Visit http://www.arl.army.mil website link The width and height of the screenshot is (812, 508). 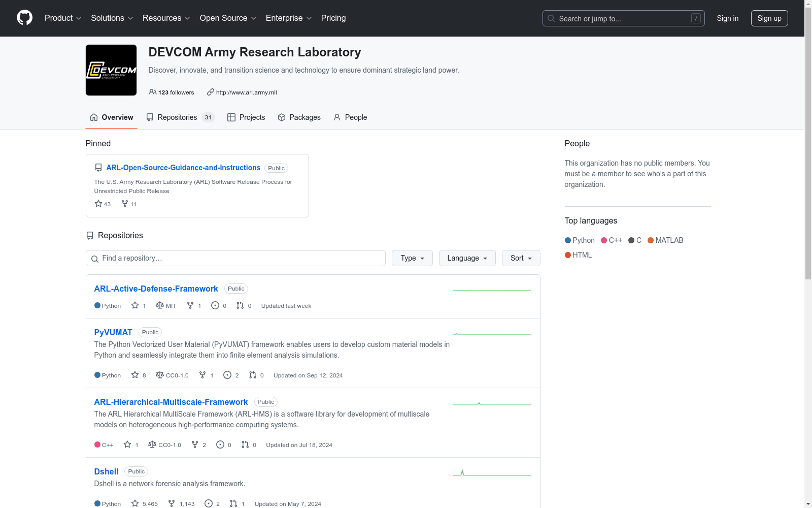click(x=247, y=92)
